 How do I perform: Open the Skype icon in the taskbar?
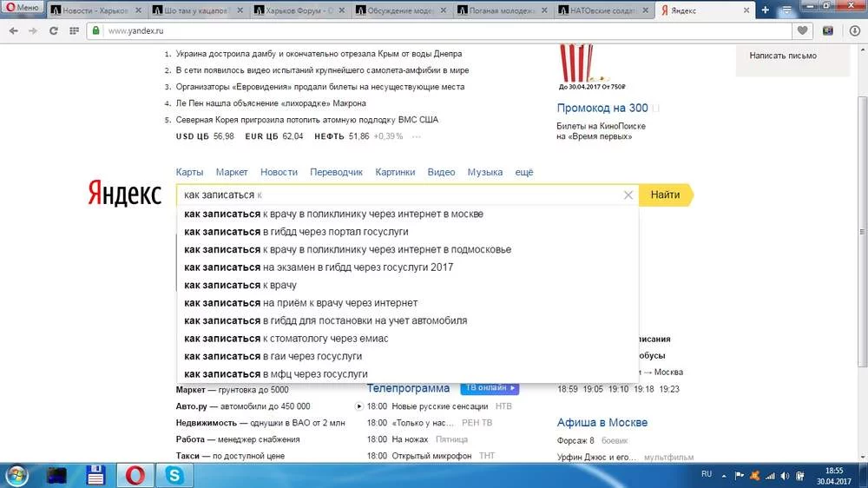175,475
